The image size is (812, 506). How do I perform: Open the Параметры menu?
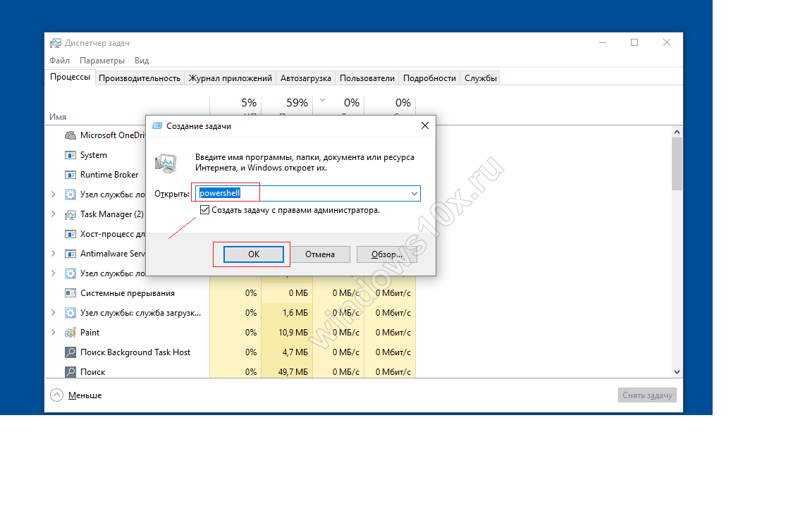pos(102,61)
